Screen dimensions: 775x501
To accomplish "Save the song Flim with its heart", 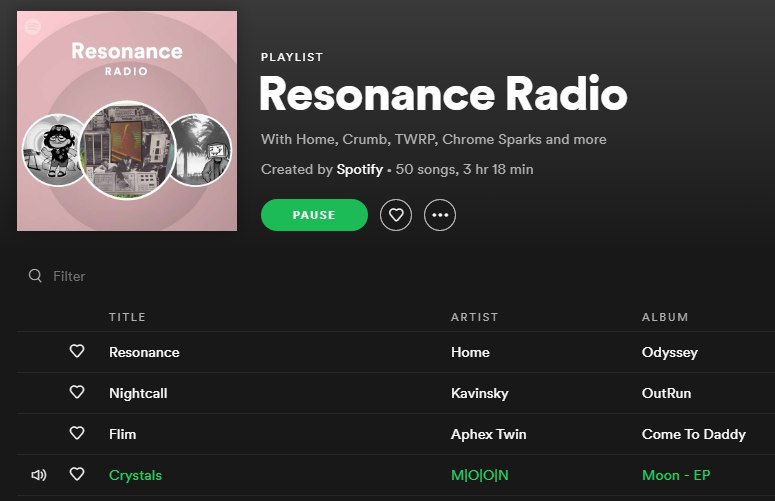I will coord(77,433).
